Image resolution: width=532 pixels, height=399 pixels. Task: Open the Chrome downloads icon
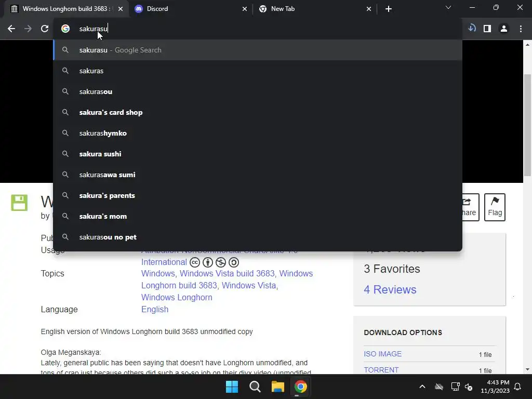(x=472, y=29)
